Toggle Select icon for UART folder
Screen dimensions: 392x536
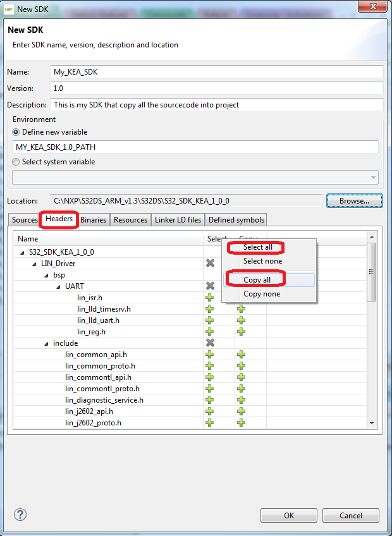(210, 286)
